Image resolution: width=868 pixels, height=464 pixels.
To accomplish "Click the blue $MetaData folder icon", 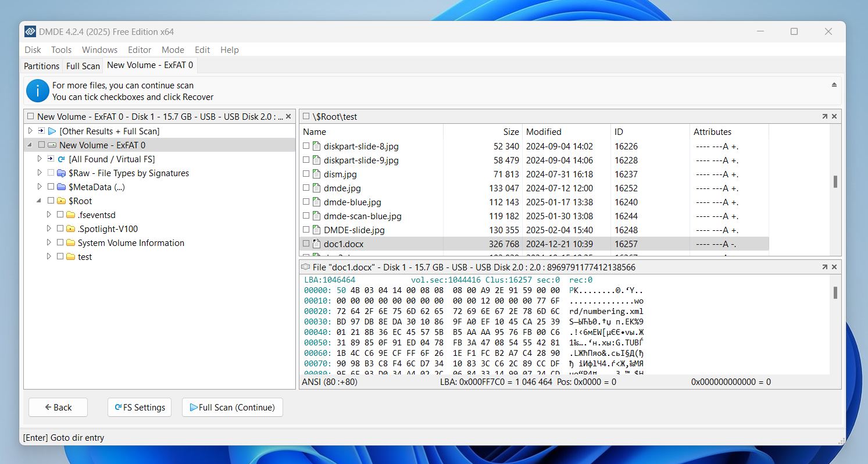I will 61,187.
